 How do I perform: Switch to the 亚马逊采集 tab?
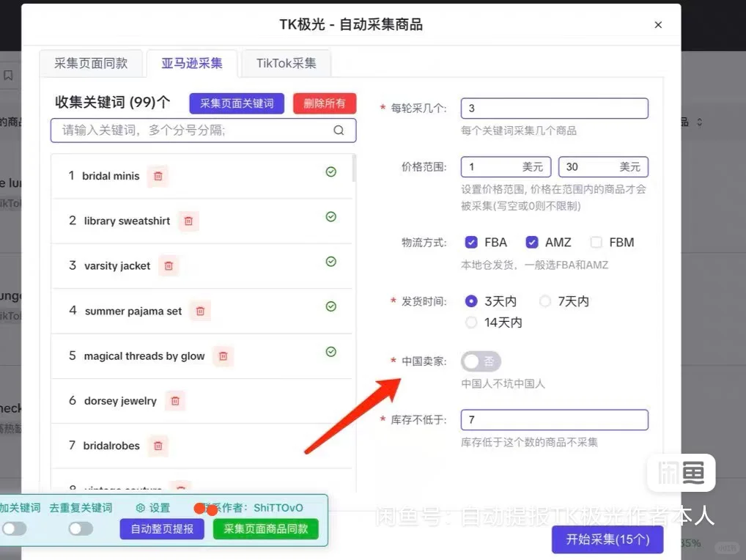coord(192,63)
